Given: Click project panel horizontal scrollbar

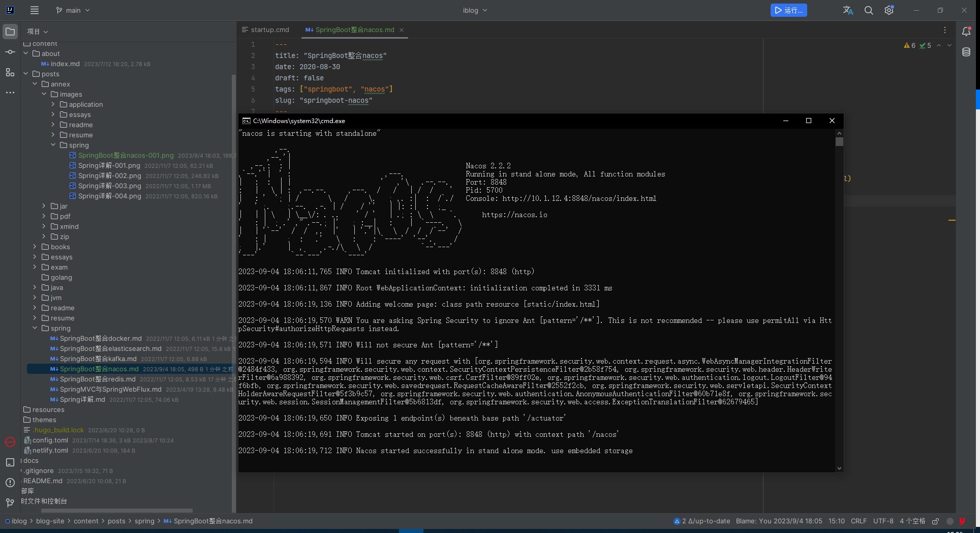Looking at the screenshot, I should pyautogui.click(x=117, y=511).
